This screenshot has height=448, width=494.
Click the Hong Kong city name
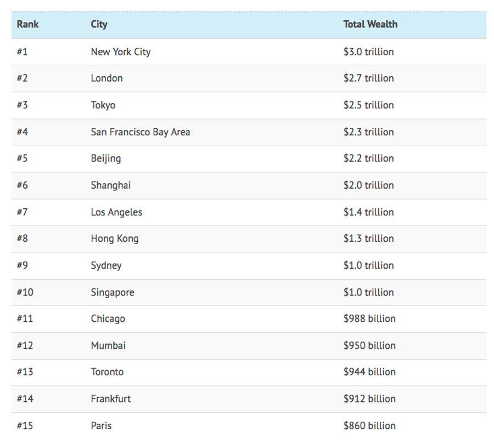click(114, 239)
